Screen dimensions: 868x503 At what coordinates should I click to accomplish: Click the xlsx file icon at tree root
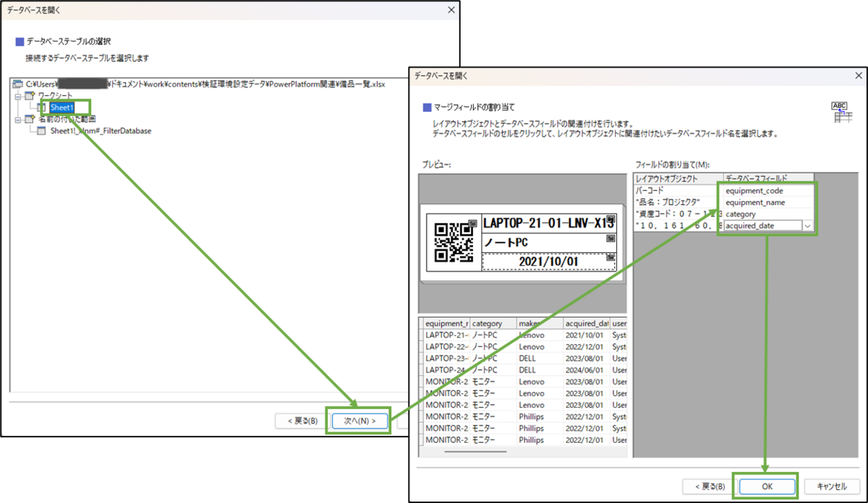(19, 85)
